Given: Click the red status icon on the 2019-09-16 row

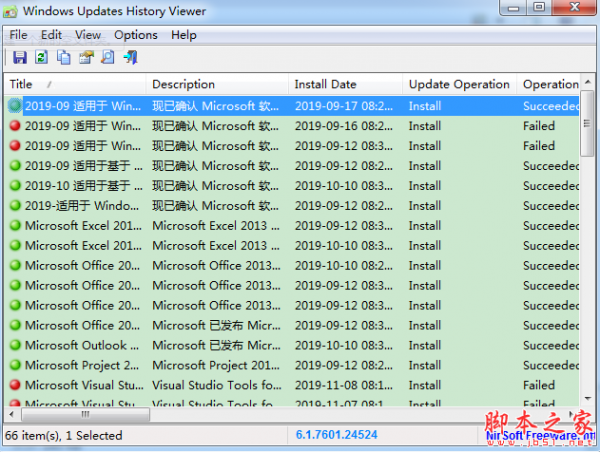Looking at the screenshot, I should click(15, 126).
